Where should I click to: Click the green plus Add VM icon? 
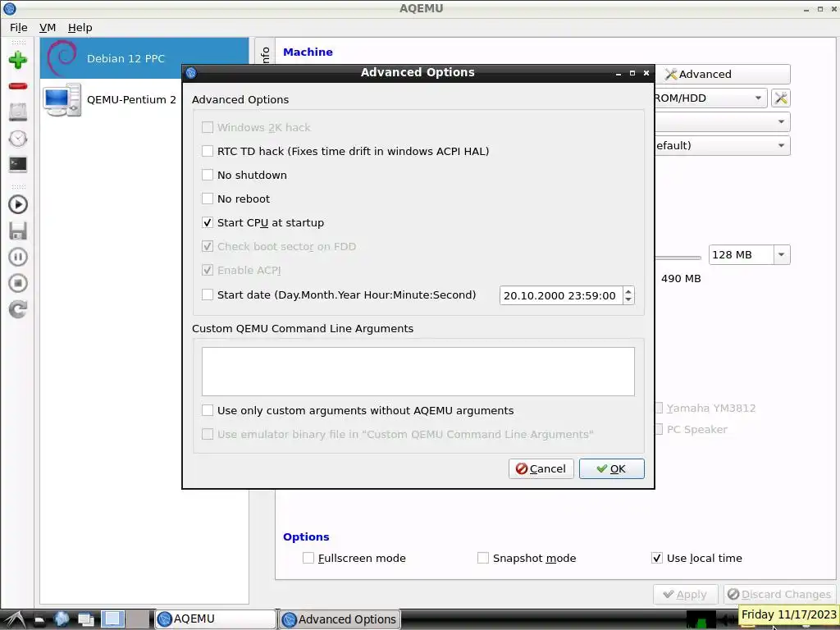point(18,59)
